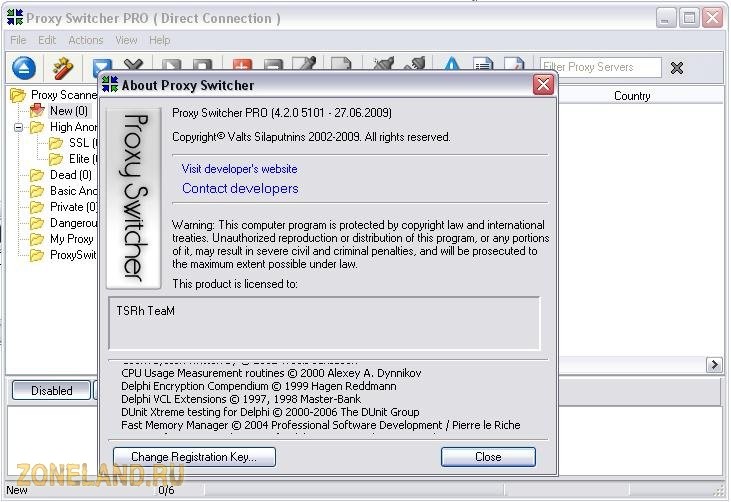Click the pencil edit toolbar icon
The width and height of the screenshot is (731, 502).
[x=305, y=65]
